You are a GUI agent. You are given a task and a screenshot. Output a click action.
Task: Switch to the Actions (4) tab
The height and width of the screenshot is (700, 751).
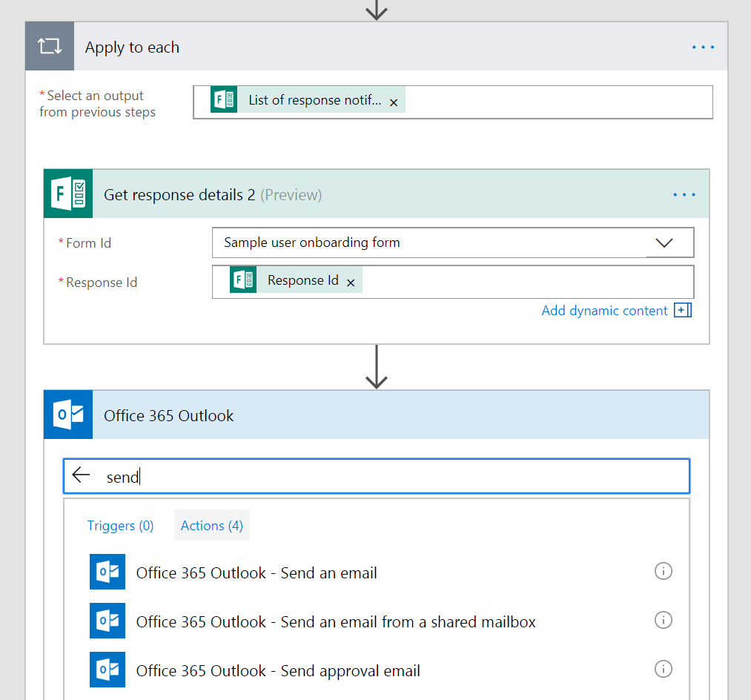point(211,526)
